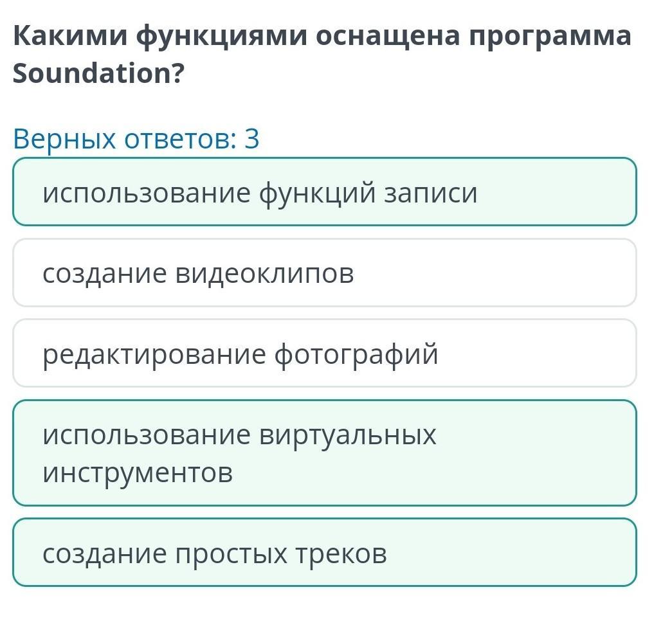The height and width of the screenshot is (621, 672).
Task: Choose the 'редактирование фотографий' answer option
Action: click(324, 354)
